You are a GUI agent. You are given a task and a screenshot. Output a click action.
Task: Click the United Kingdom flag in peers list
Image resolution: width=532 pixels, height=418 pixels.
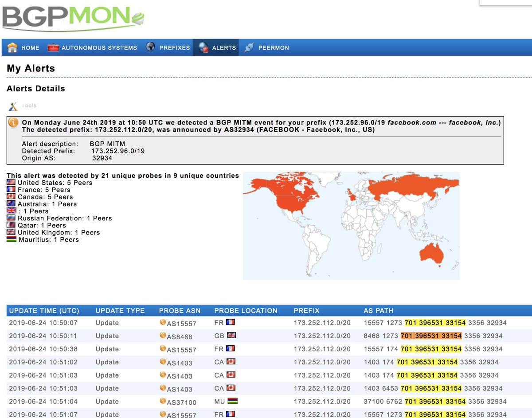11,232
